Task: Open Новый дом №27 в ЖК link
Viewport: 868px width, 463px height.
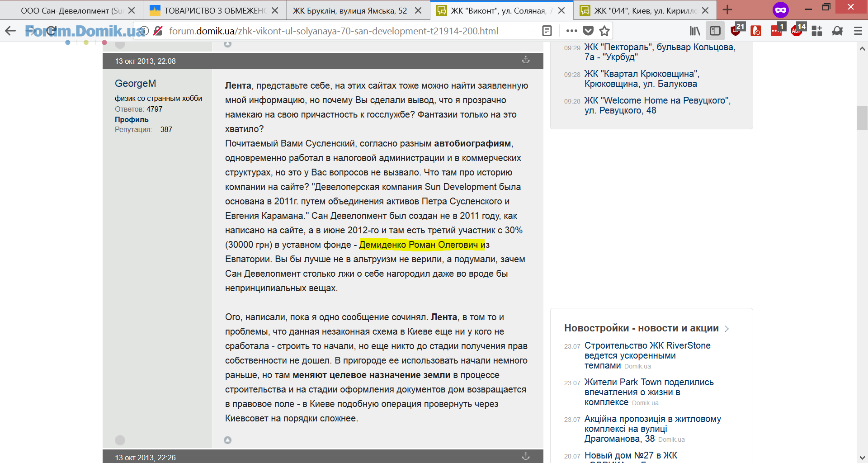Action: point(631,455)
